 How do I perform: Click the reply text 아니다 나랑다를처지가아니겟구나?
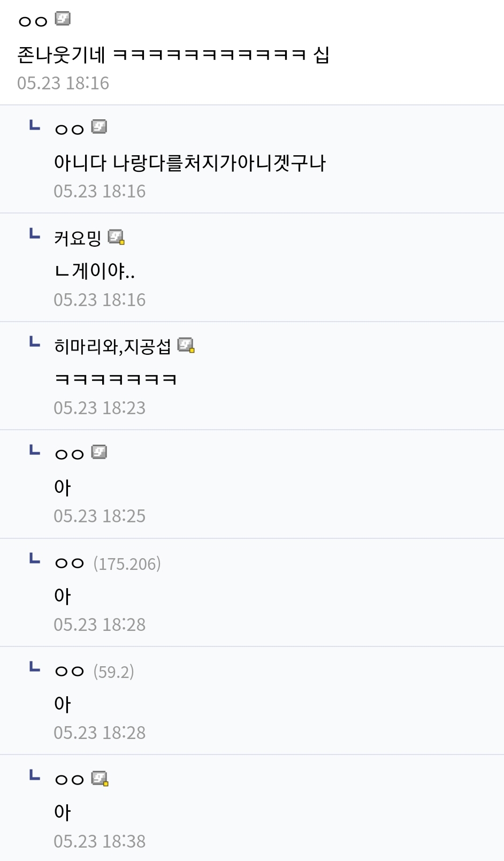[x=190, y=163]
